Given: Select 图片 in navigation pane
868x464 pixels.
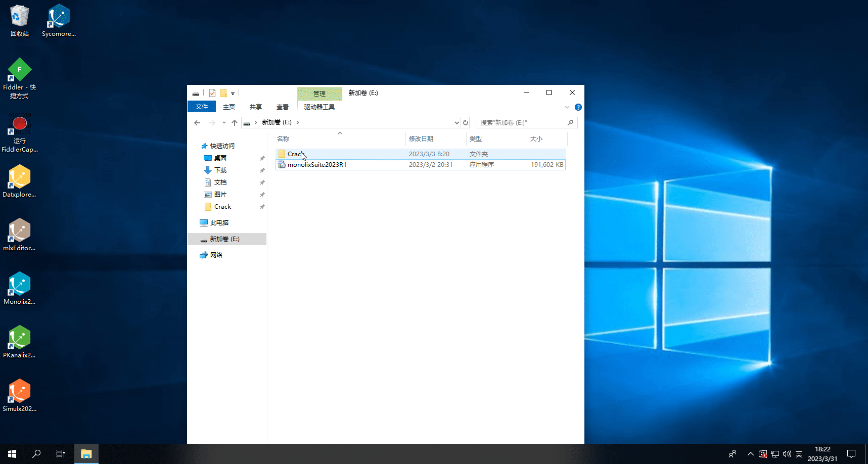Looking at the screenshot, I should [220, 195].
